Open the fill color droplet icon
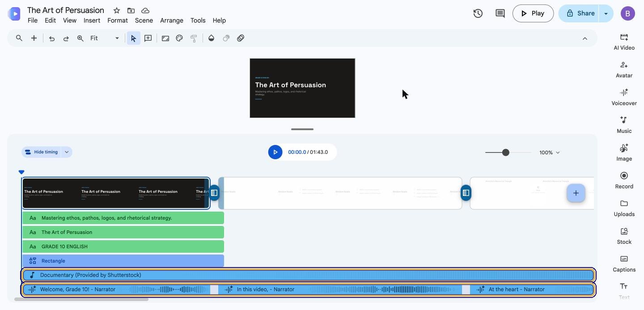The height and width of the screenshot is (310, 644). click(x=212, y=38)
